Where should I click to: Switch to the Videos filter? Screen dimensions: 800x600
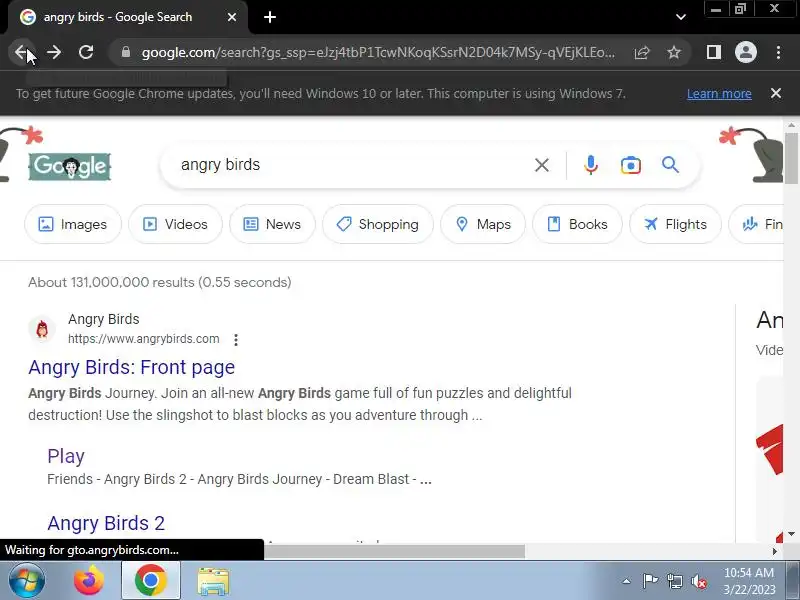pos(175,224)
